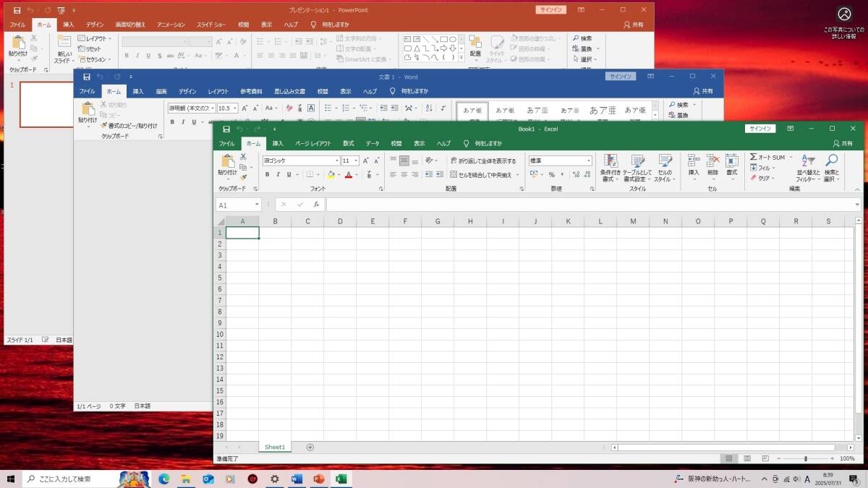868x488 pixels.
Task: Open the Word References (参考資料) tab
Action: [x=251, y=92]
